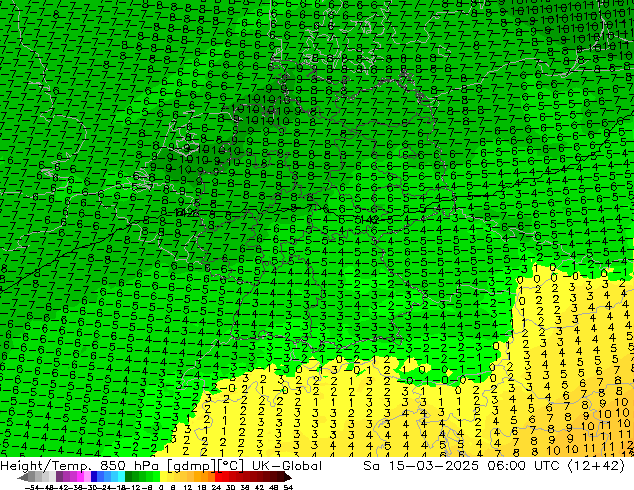Screen dimensions: 634x490
Task: Click the 'Sa' weekday abbreviation
Action: click(x=372, y=466)
